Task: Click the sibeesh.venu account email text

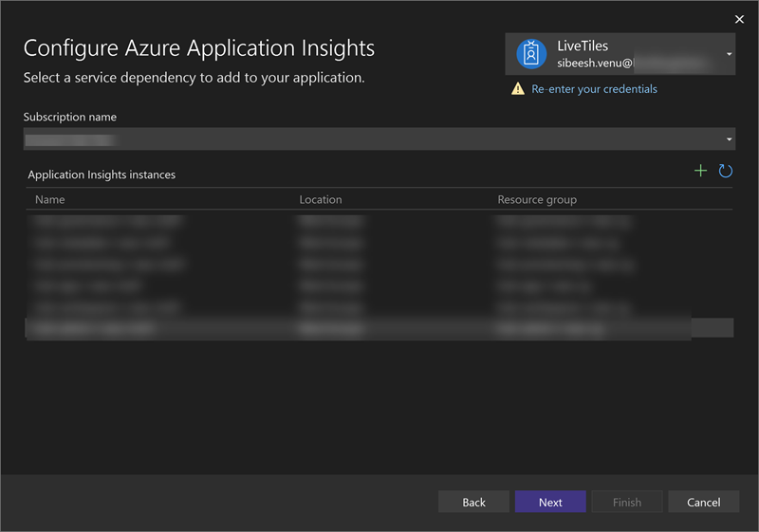Action: point(596,64)
